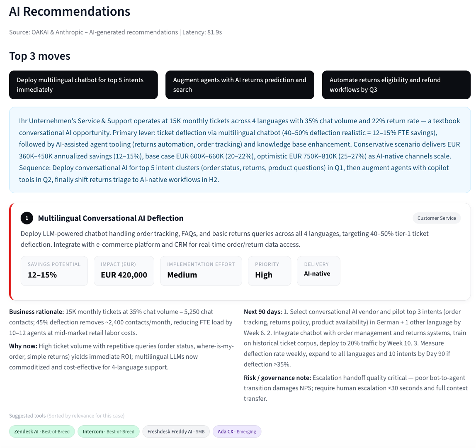This screenshot has height=448, width=476.
Task: Click the 'Suggested tools' label
Action: 27,416
